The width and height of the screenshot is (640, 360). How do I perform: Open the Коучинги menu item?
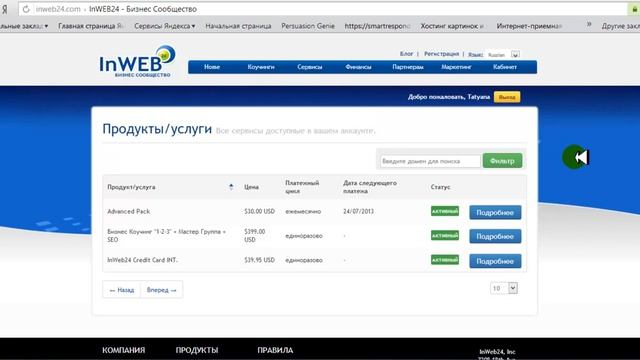point(261,67)
